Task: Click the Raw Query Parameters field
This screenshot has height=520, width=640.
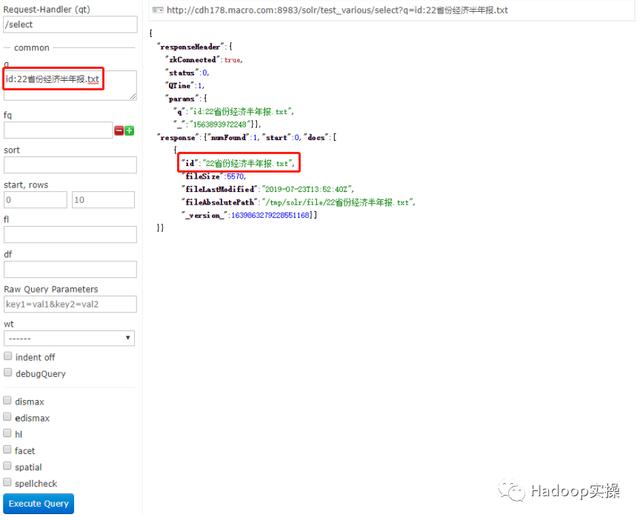Action: point(70,304)
